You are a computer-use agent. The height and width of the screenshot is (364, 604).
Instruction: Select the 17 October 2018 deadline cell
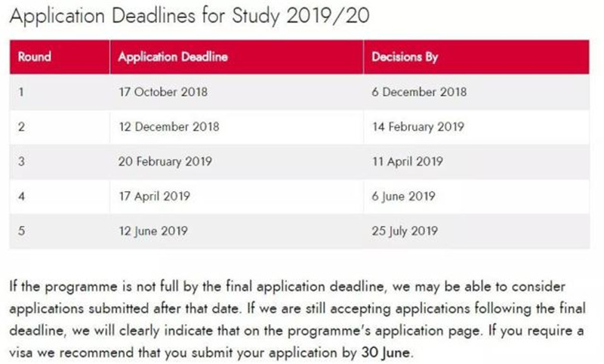coord(236,92)
